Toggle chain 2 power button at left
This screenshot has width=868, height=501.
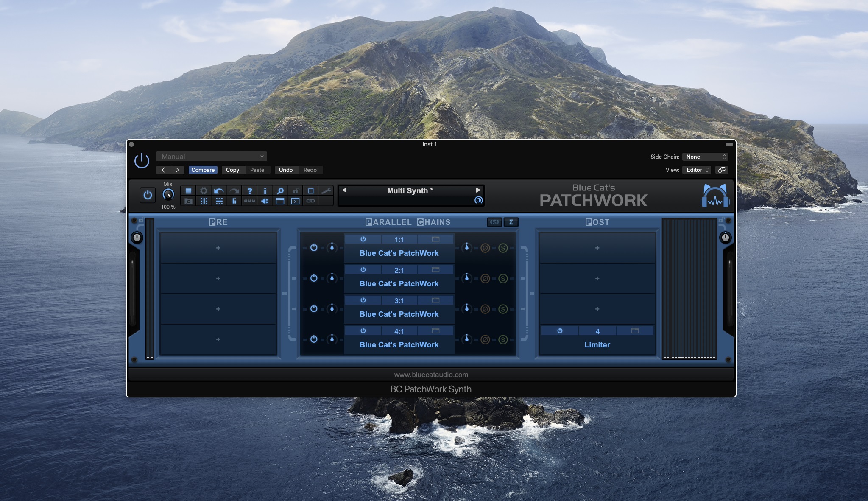pyautogui.click(x=314, y=278)
